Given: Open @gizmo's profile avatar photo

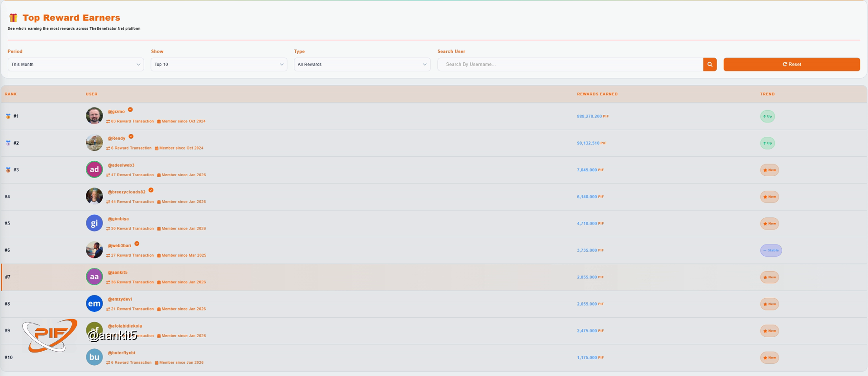Looking at the screenshot, I should [94, 116].
